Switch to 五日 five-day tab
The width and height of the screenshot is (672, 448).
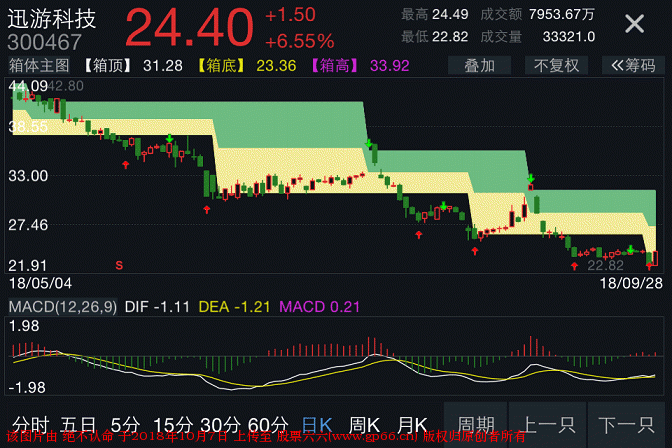(x=78, y=425)
